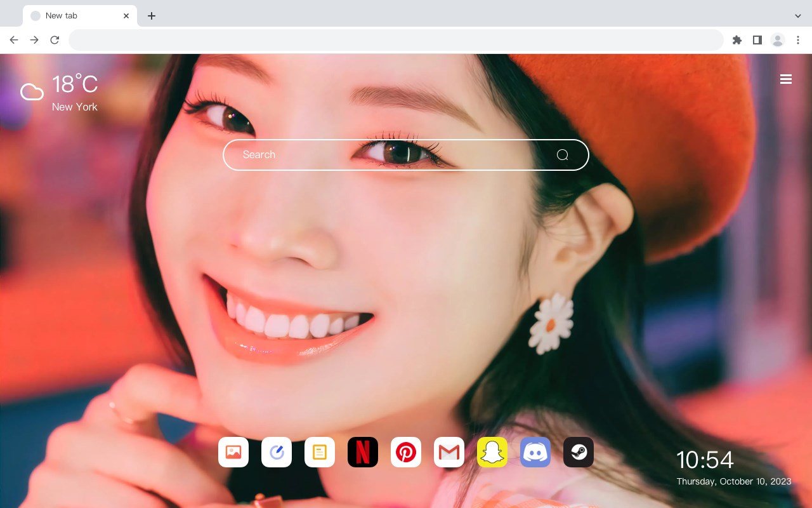The image size is (812, 508).
Task: Open the Snapchat shortcut
Action: [492, 452]
